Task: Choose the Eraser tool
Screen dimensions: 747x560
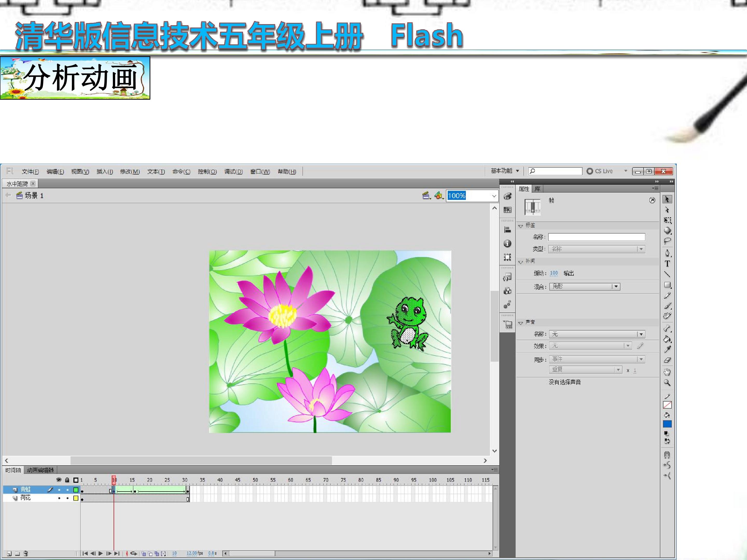Action: click(x=667, y=360)
